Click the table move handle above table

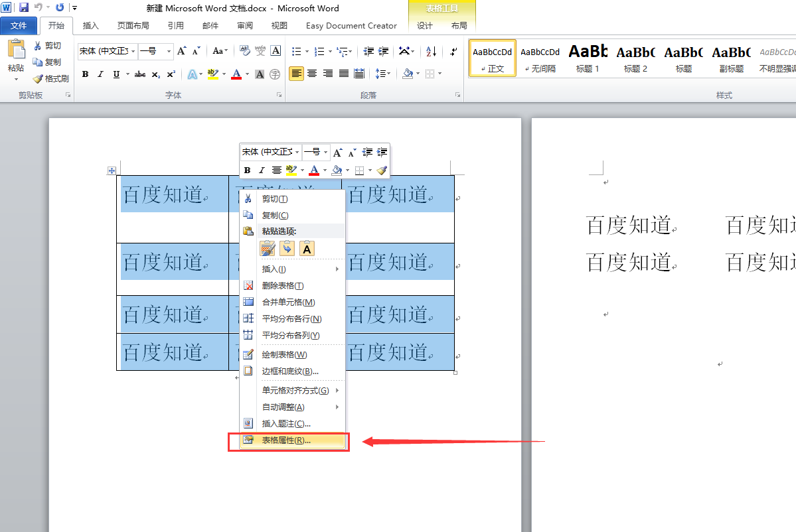tap(112, 170)
